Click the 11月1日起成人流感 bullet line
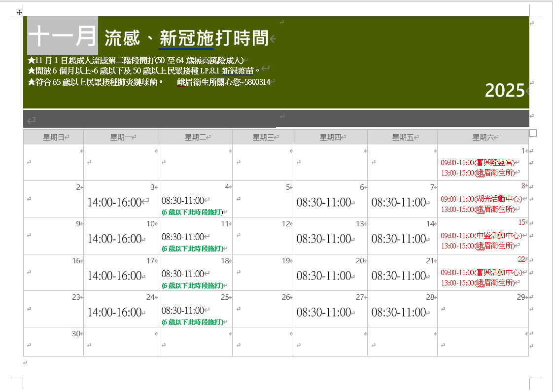The width and height of the screenshot is (553, 392). [x=136, y=60]
